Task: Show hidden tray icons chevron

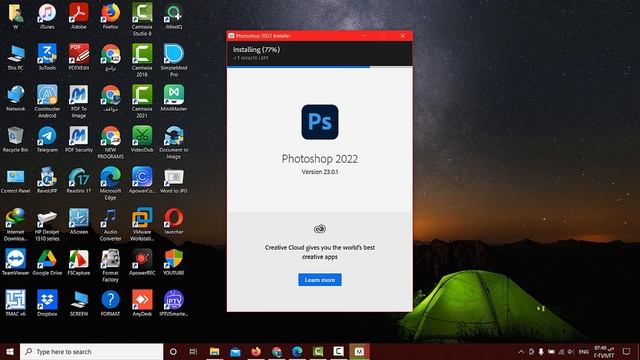Action: [x=521, y=351]
